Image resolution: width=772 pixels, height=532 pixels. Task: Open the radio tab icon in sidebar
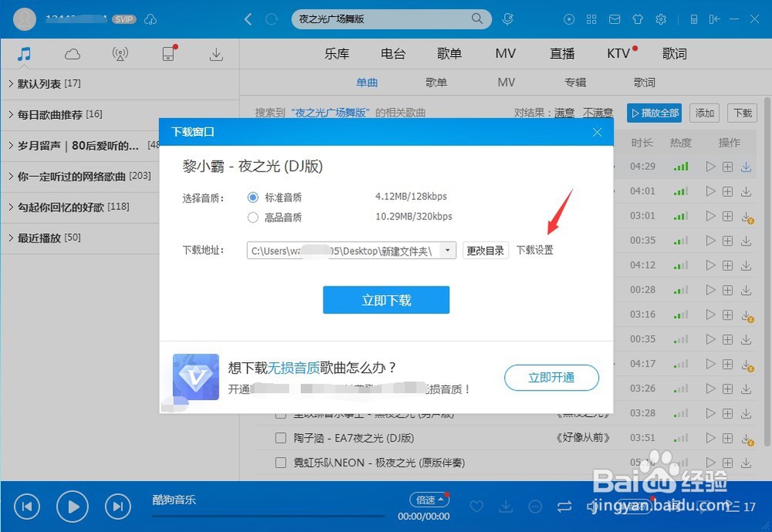(120, 54)
